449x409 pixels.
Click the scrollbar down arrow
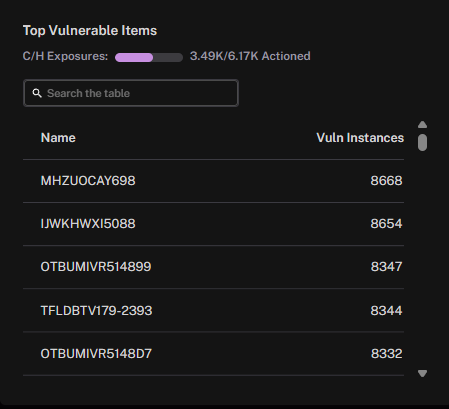coord(422,373)
